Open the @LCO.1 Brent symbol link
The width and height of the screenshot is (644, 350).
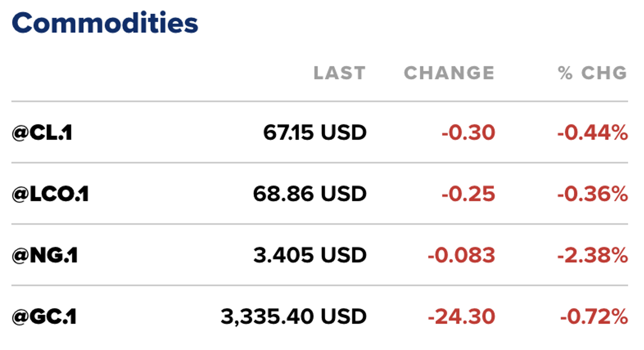click(x=50, y=194)
